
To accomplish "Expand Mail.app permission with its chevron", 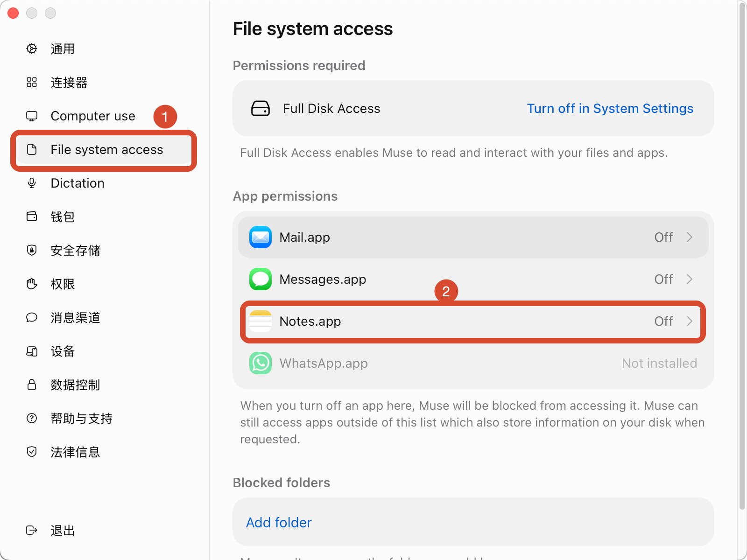I will (x=690, y=237).
